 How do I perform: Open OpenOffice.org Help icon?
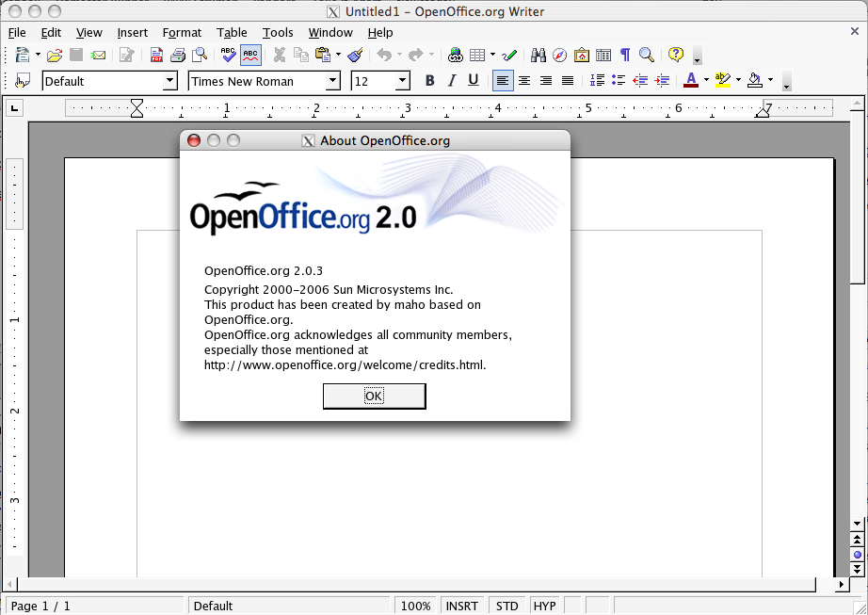pyautogui.click(x=675, y=55)
